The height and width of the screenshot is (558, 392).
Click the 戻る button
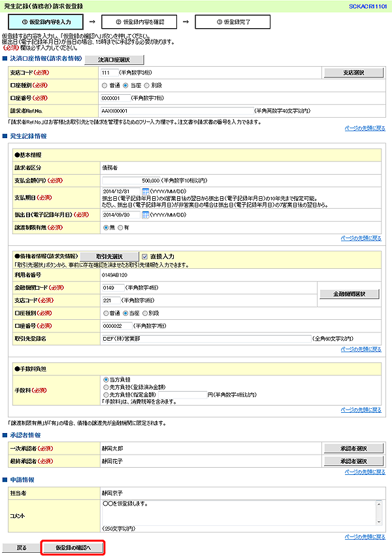[x=22, y=548]
